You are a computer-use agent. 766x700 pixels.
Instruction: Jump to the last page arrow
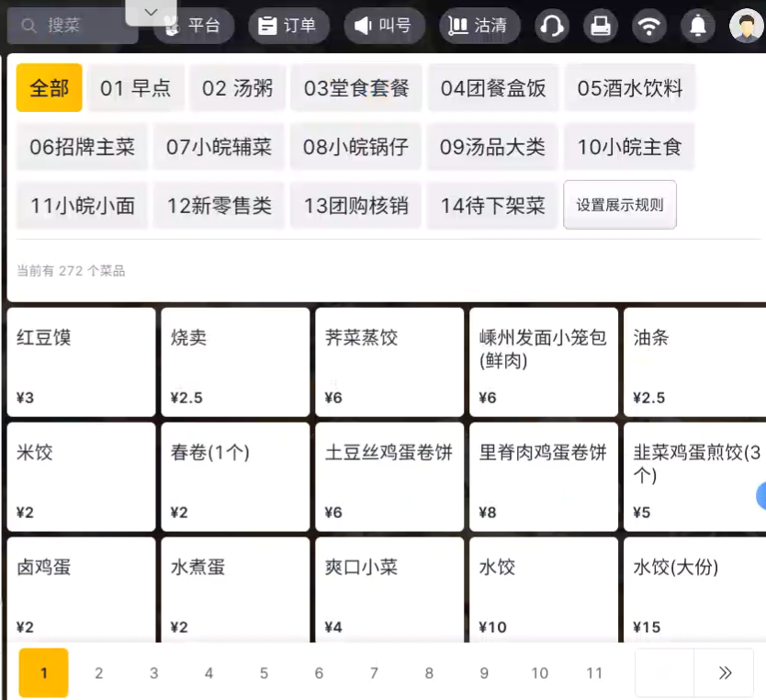(726, 673)
